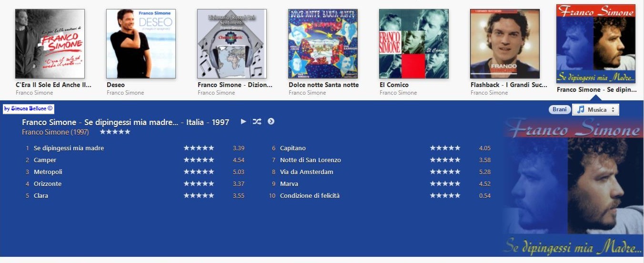Set the star rating for Capitano
This screenshot has width=644, height=263.
point(445,148)
